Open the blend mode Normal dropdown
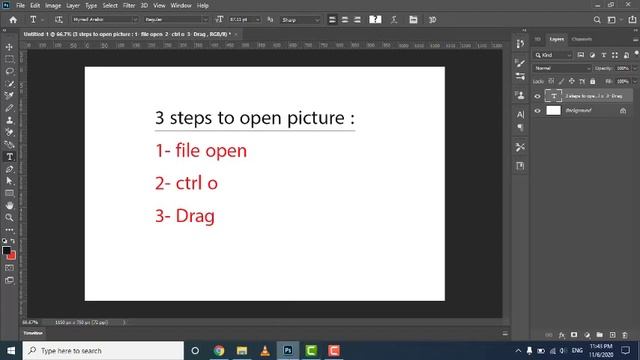640x360 pixels. point(562,69)
